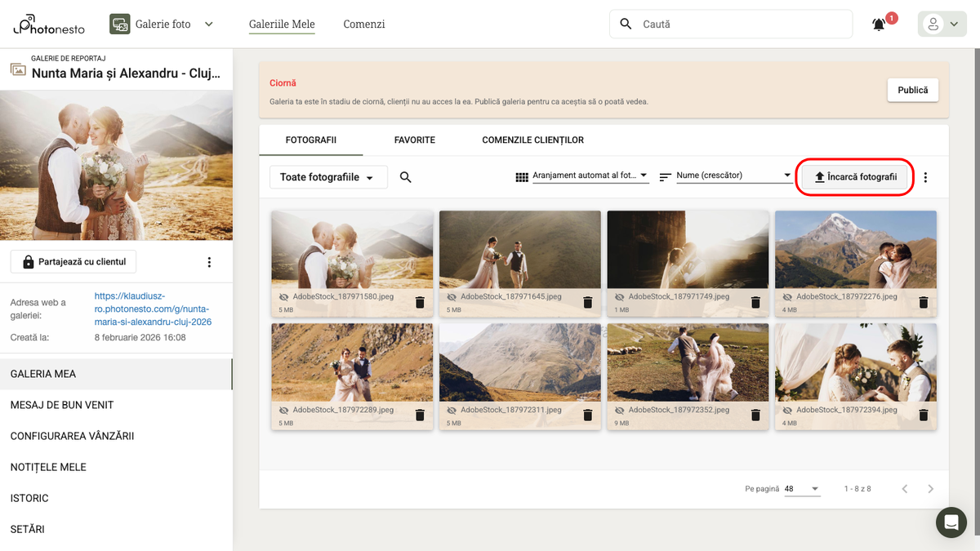Click the Caută search input field

(739, 24)
